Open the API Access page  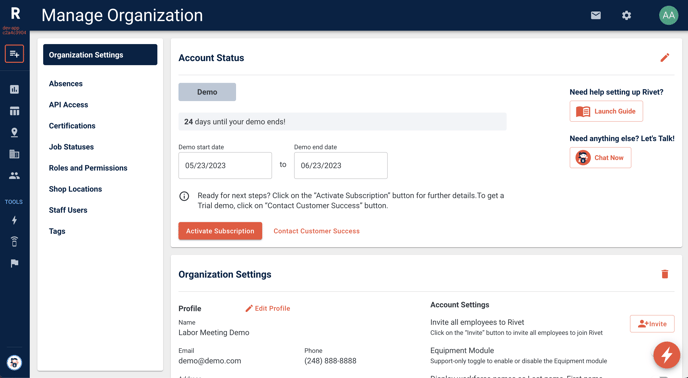tap(68, 104)
